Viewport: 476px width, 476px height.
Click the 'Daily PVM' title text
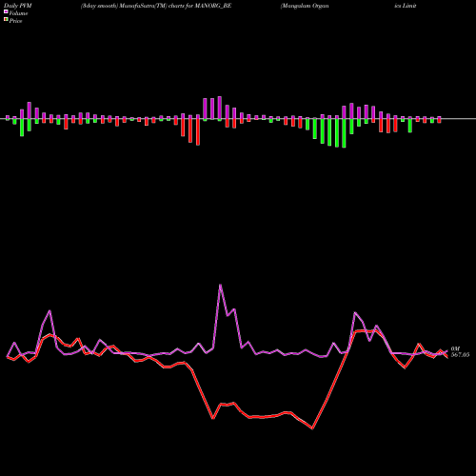(x=18, y=6)
